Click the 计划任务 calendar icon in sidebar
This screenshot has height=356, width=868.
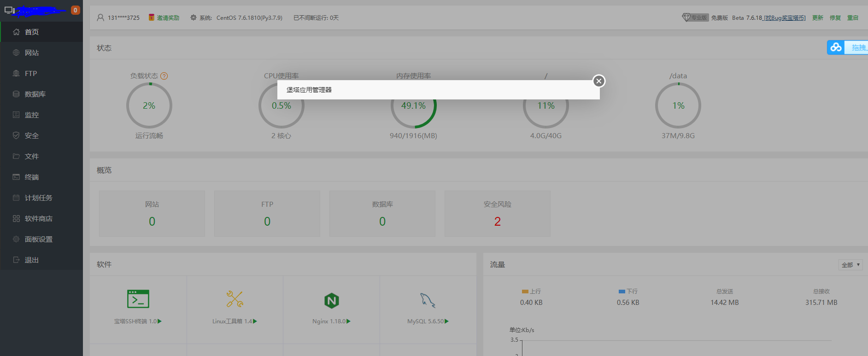click(16, 198)
